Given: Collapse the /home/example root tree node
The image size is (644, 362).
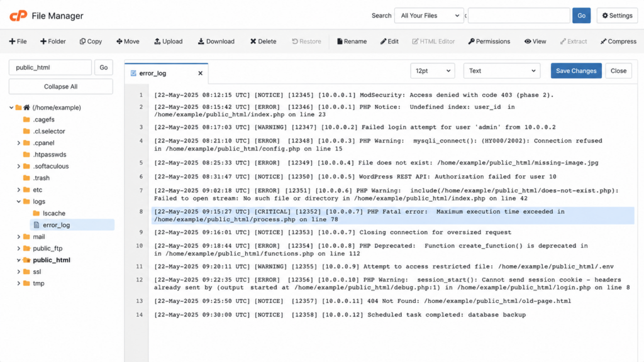Looking at the screenshot, I should [x=11, y=107].
